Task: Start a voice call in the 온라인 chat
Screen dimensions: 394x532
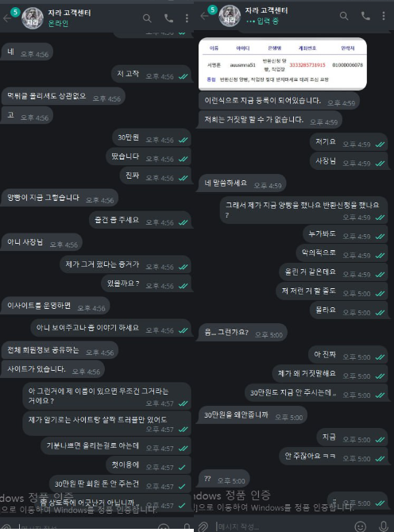Action: 168,18
